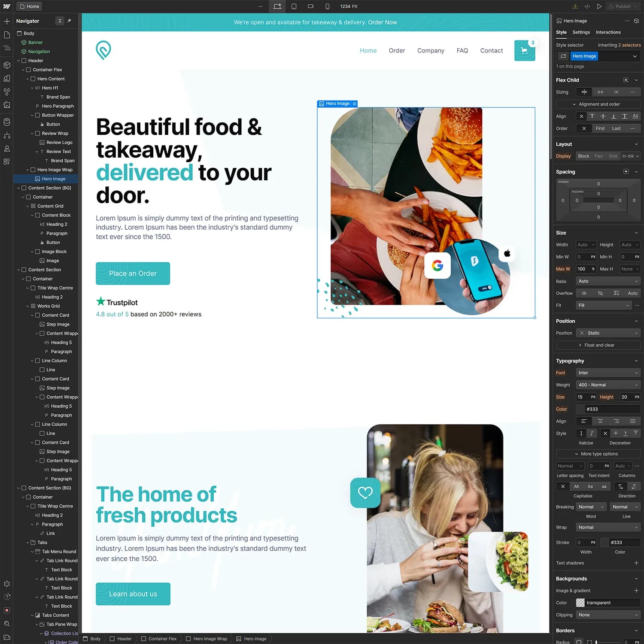Set Overflow to hidden
This screenshot has width=644, height=644.
click(600, 293)
